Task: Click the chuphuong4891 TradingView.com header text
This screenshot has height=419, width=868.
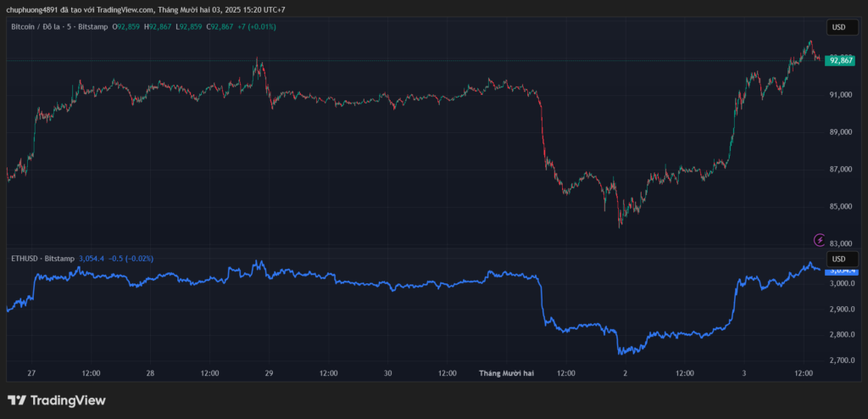Action: point(144,9)
